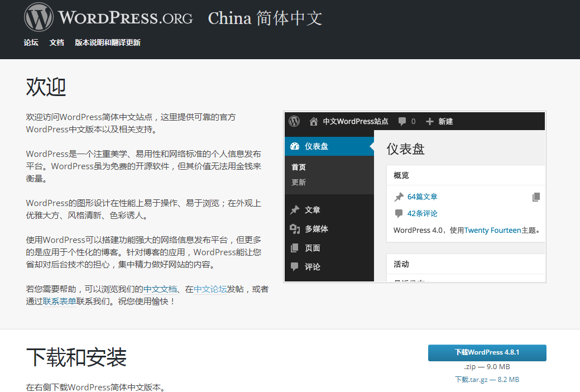580x392 pixels.
Task: Click the 页面 pages icon in sidebar
Action: 294,248
